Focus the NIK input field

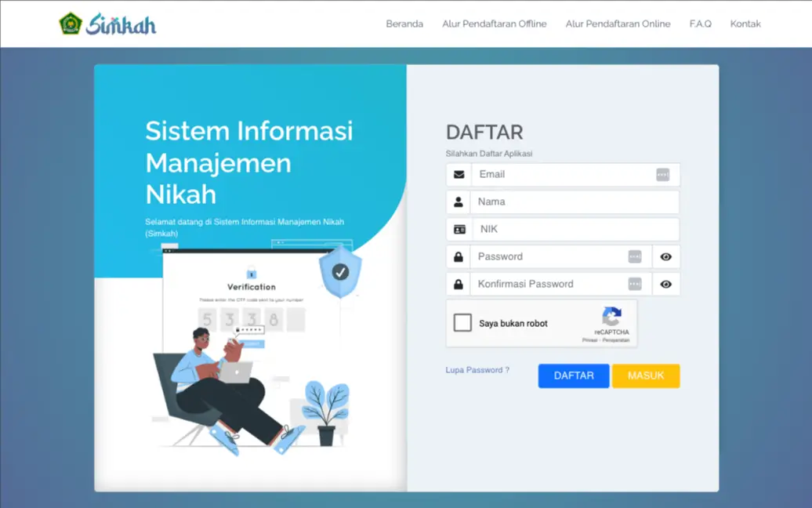tap(576, 230)
